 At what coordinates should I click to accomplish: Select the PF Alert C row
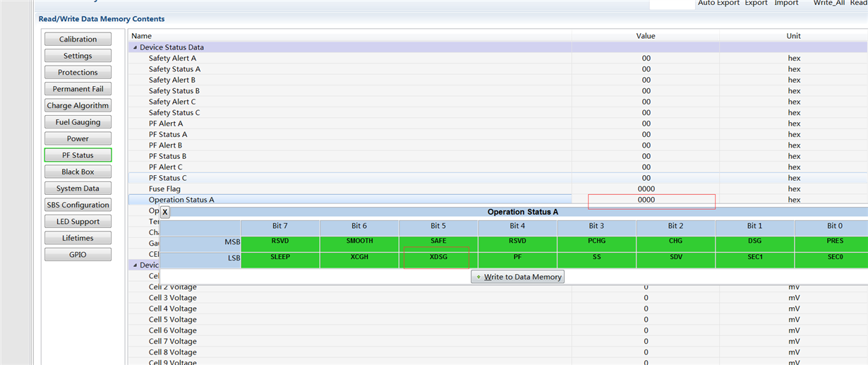[x=498, y=167]
